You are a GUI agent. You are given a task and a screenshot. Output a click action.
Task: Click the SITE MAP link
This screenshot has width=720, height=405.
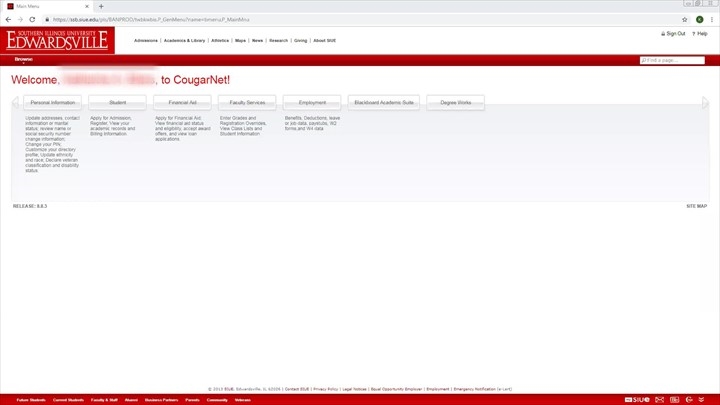coord(696,206)
